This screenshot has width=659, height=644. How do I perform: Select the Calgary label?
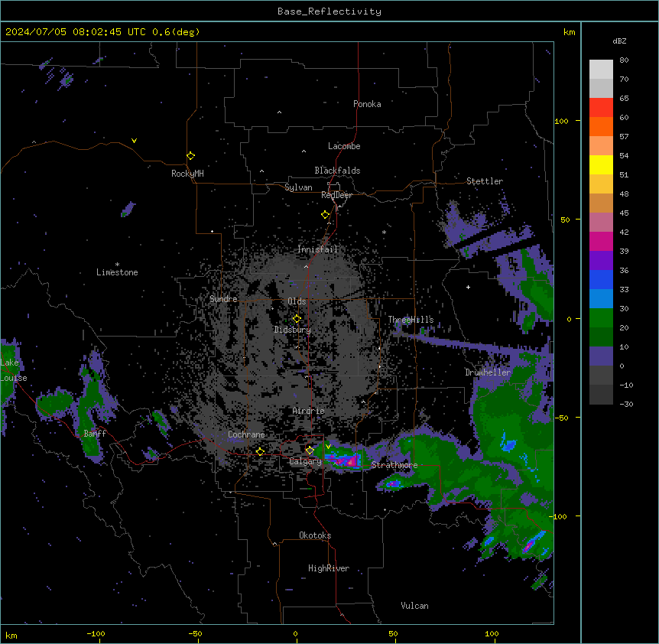pos(306,461)
